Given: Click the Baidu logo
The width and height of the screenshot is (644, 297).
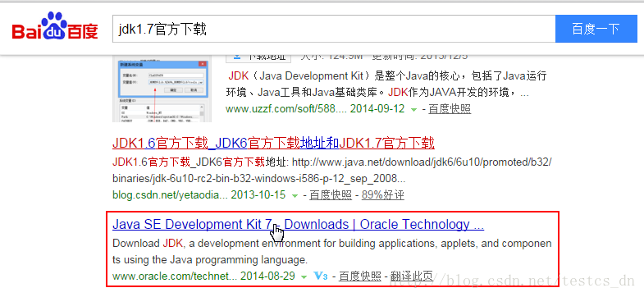Looking at the screenshot, I should click(55, 26).
